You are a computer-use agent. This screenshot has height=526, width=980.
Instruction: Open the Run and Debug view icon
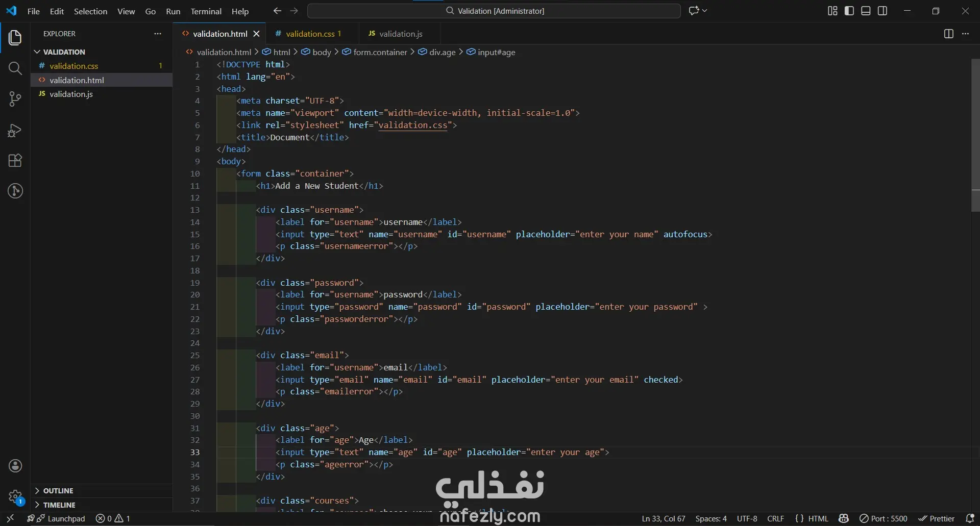pyautogui.click(x=15, y=130)
